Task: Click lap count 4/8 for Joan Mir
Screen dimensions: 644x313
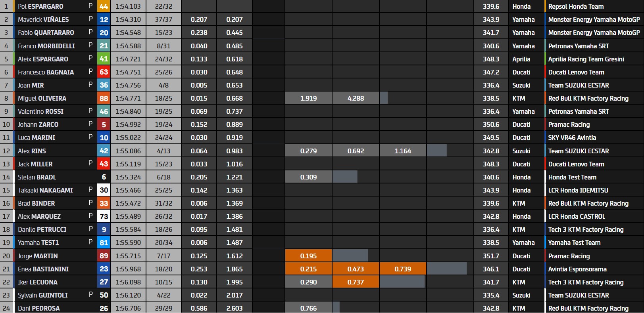Action: [163, 85]
